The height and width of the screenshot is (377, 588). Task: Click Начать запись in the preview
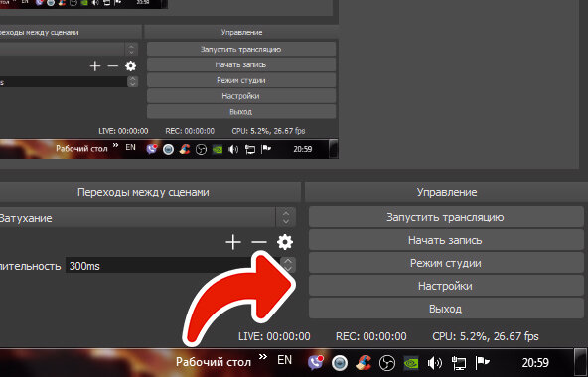tap(240, 64)
